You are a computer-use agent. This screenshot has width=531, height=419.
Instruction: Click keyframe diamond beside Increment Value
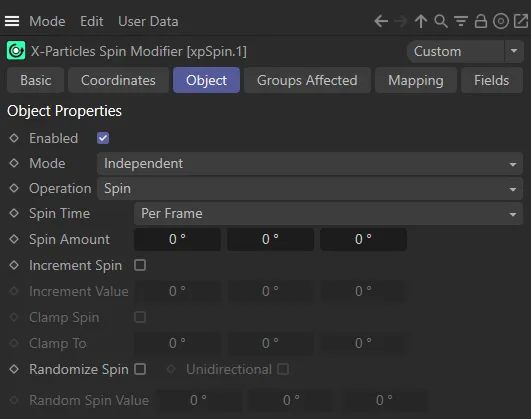(14, 291)
